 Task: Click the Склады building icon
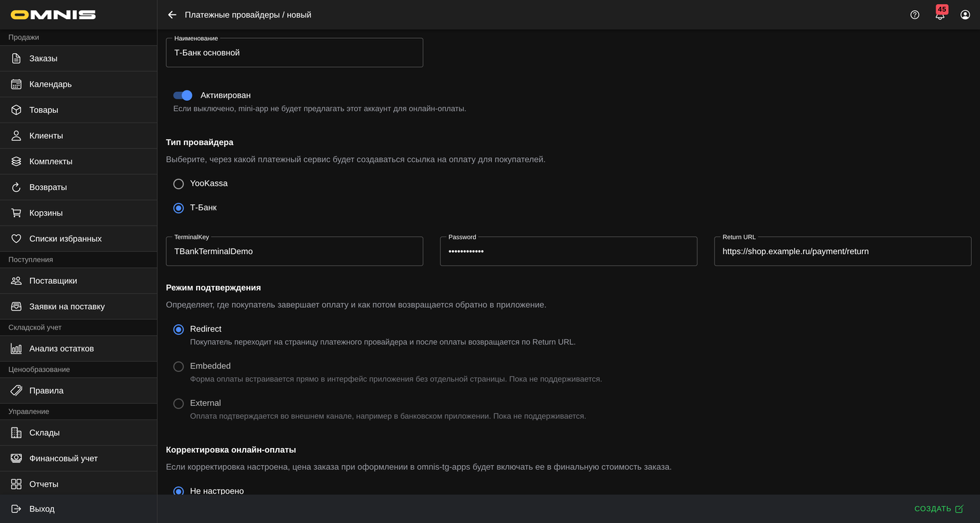(x=16, y=433)
